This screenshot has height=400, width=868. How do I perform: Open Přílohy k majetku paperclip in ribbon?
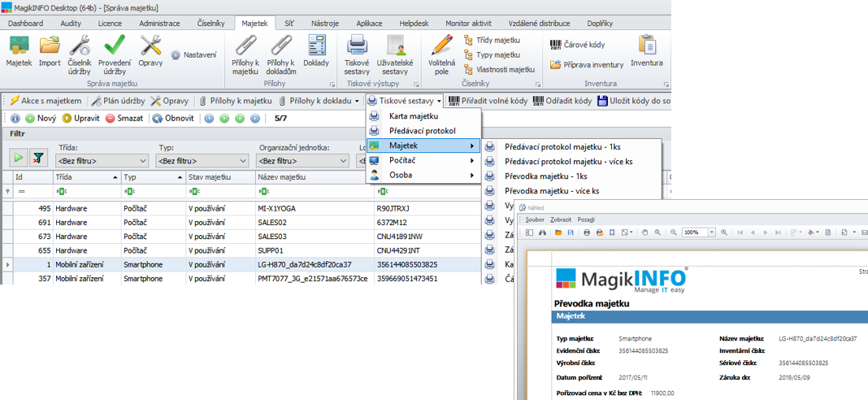point(245,54)
